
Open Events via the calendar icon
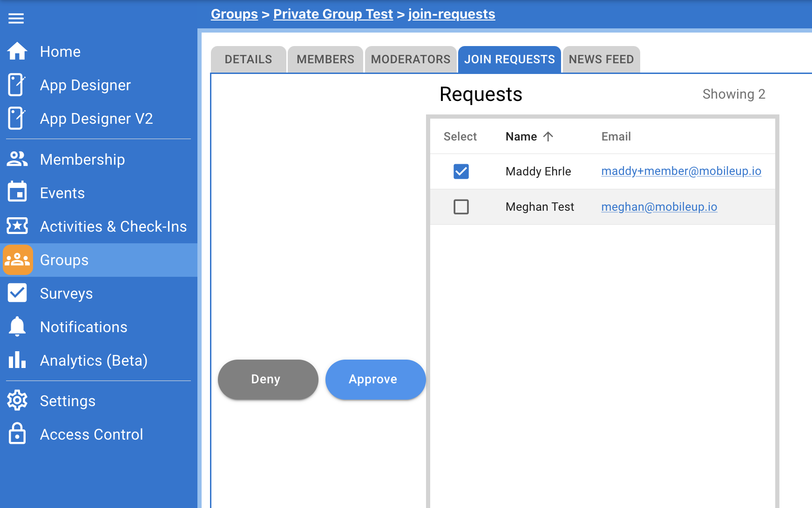pyautogui.click(x=17, y=192)
